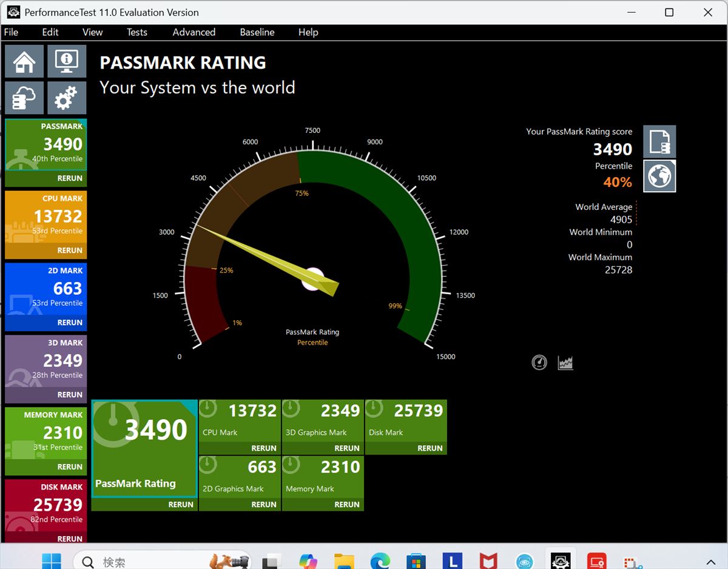728x569 pixels.
Task: Open the cloud baseline database icon
Action: (24, 98)
